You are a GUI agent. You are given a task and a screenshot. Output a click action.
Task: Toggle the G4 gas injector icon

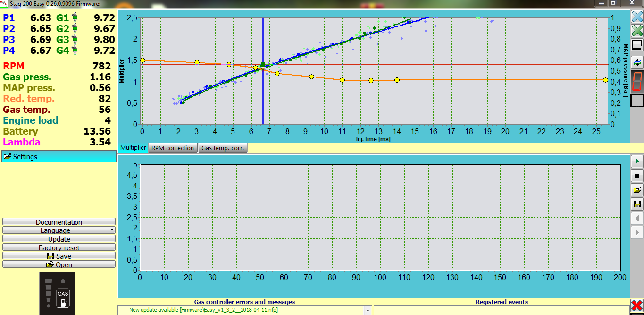click(74, 51)
